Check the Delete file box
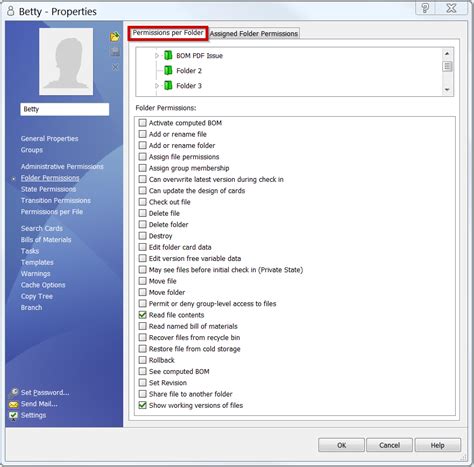The height and width of the screenshot is (467, 474). pyautogui.click(x=143, y=213)
